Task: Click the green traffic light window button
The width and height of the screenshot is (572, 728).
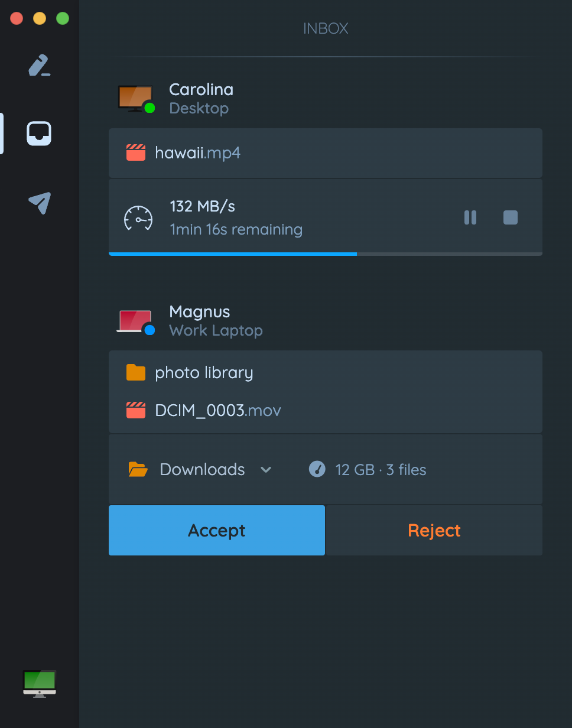Action: click(x=62, y=18)
